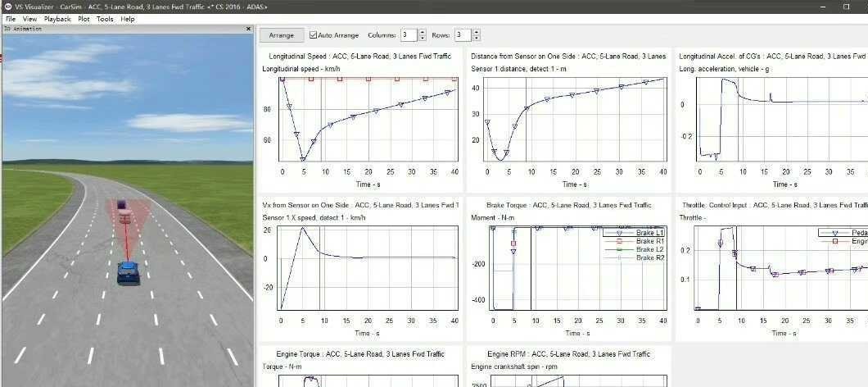Image resolution: width=868 pixels, height=387 pixels.
Task: Close the 3D Animation panel
Action: point(248,29)
